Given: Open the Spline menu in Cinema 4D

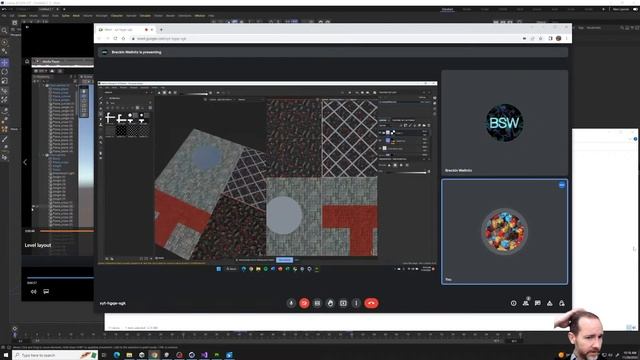Looking at the screenshot, I should pos(65,16).
